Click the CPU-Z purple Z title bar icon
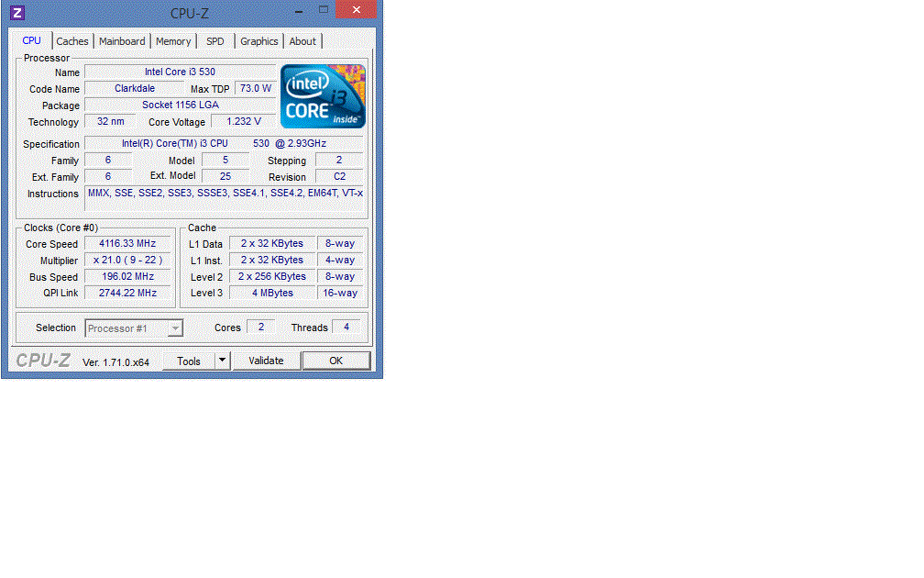Image resolution: width=924 pixels, height=578 pixels. 17,13
